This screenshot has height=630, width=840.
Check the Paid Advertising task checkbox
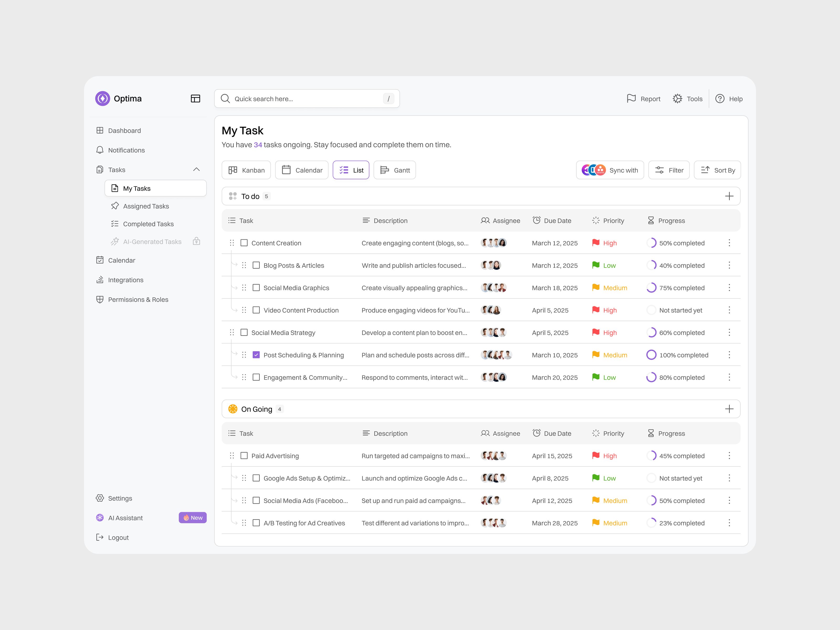[x=244, y=455]
